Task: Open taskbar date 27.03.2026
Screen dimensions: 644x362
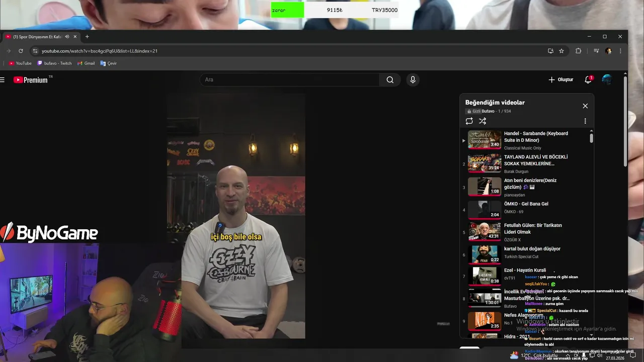Action: click(x=615, y=358)
